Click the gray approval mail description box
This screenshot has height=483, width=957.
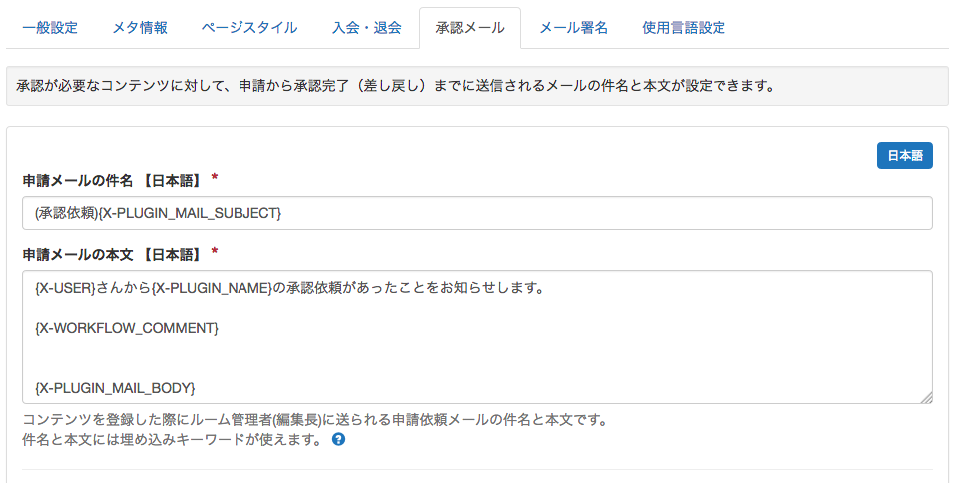tap(477, 86)
